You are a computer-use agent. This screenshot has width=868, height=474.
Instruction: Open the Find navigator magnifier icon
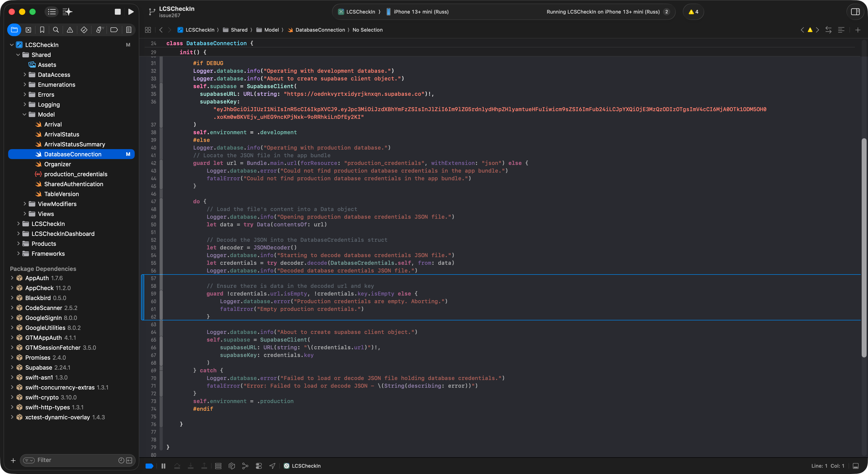[x=56, y=30]
